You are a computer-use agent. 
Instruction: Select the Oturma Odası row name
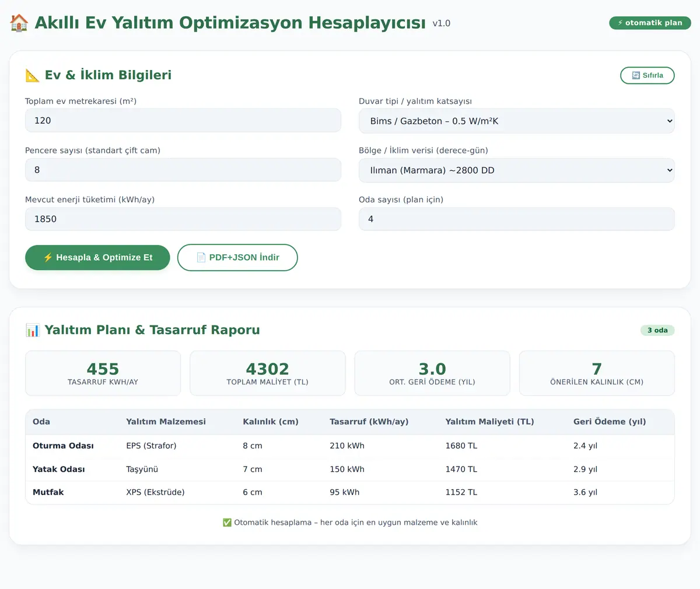(63, 446)
